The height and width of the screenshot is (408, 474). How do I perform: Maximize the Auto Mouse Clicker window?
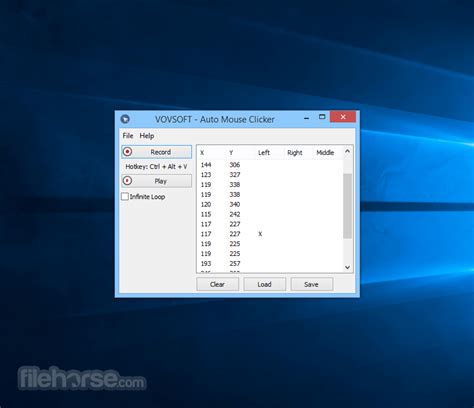(x=322, y=117)
